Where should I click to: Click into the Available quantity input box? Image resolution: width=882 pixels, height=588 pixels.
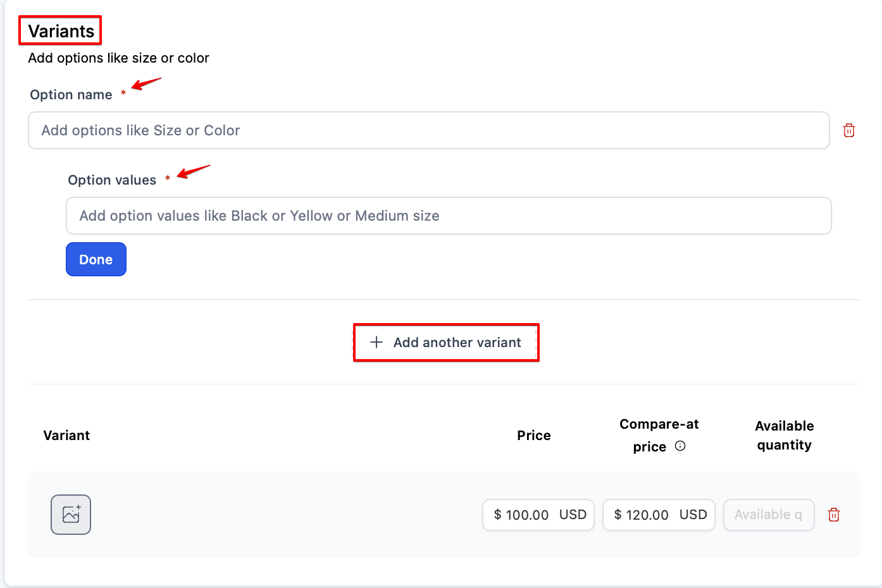768,515
